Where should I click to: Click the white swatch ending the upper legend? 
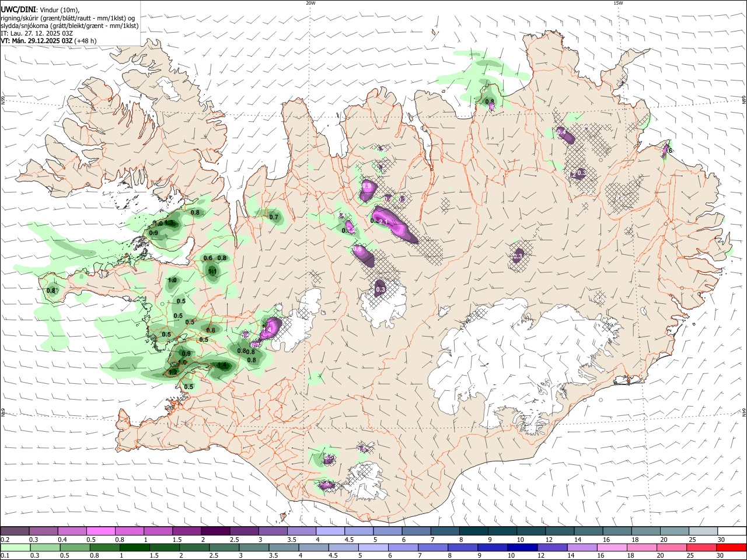[732, 531]
